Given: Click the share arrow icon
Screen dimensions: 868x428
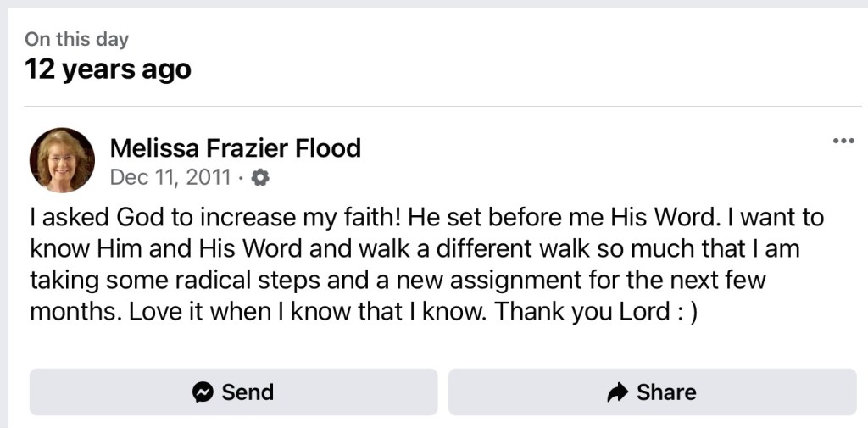Looking at the screenshot, I should (618, 392).
